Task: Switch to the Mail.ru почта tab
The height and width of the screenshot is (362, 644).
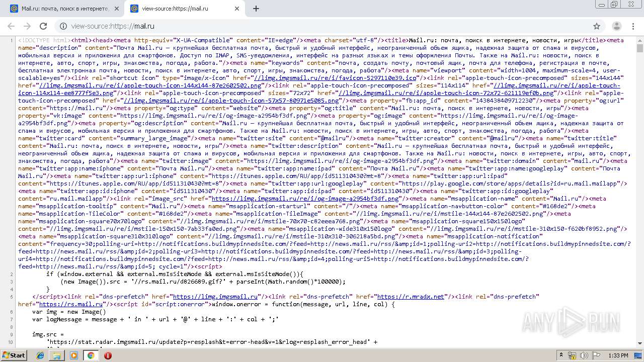Action: pos(64,9)
